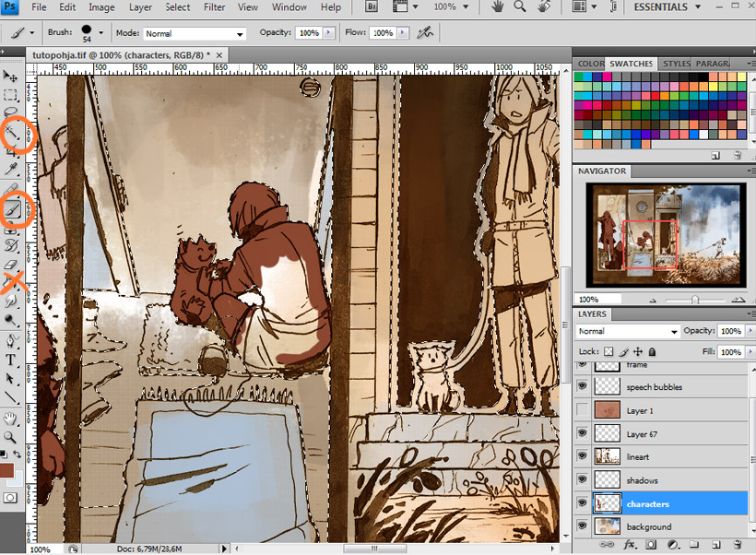Select the Brush tool in the toolbox
Image resolution: width=756 pixels, height=555 pixels.
(12, 210)
